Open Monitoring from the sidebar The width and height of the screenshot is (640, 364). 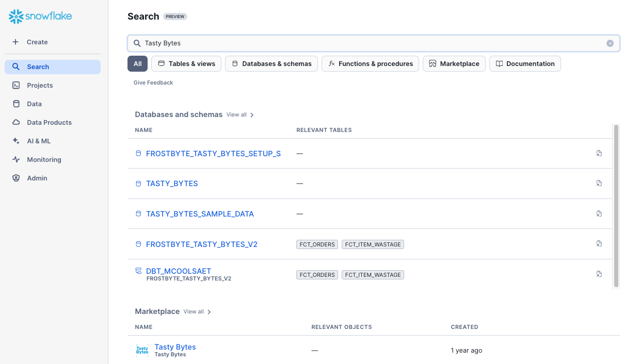click(44, 160)
